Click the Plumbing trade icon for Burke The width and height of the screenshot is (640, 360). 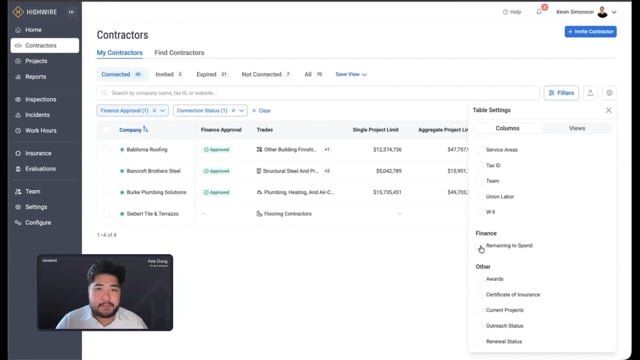(259, 192)
